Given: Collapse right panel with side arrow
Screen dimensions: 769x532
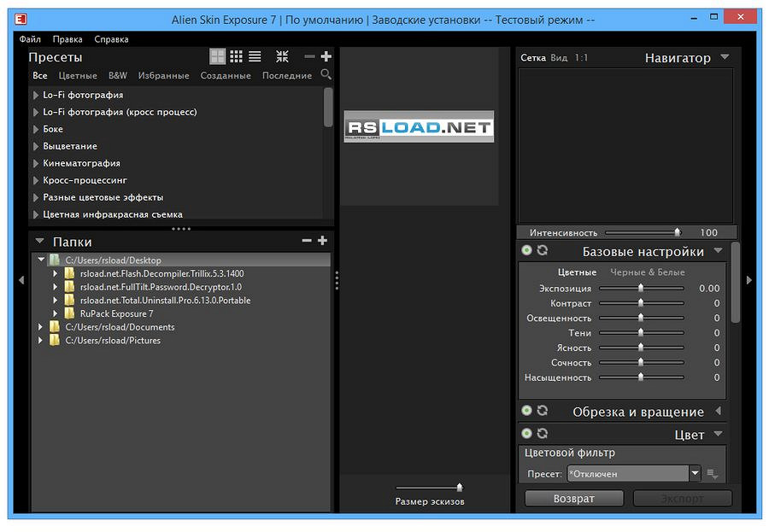Looking at the screenshot, I should 748,280.
